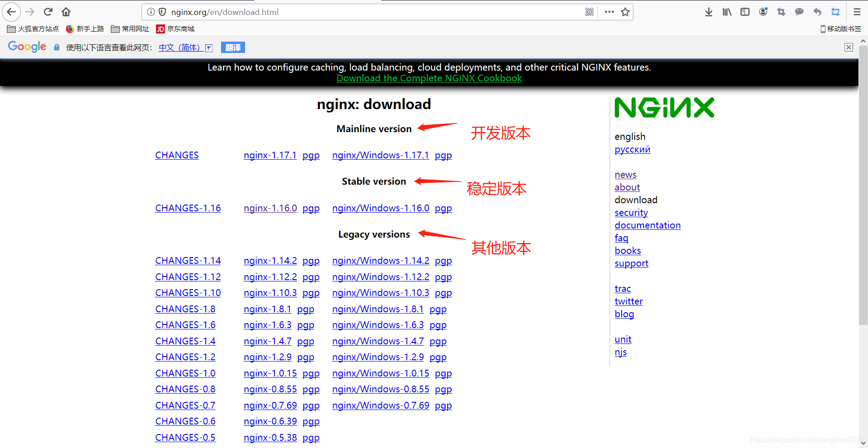868x448 pixels.
Task: Download nginx-0.7.69
Action: click(x=270, y=405)
